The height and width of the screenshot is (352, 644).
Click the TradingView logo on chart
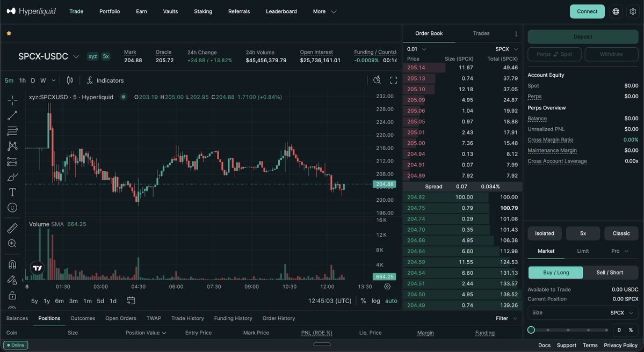tap(38, 268)
